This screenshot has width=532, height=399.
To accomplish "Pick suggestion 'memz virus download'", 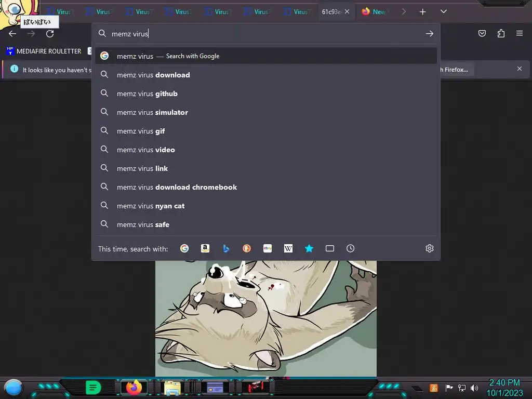I will 266,75.
